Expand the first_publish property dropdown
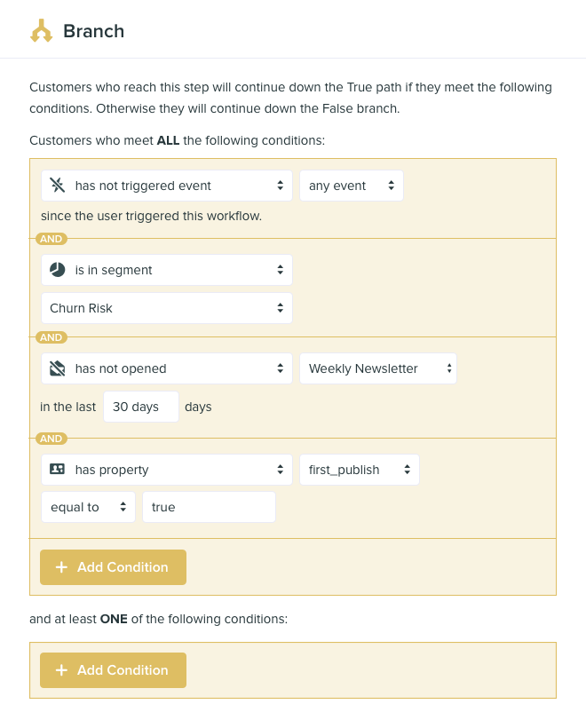This screenshot has height=728, width=586. 359,470
